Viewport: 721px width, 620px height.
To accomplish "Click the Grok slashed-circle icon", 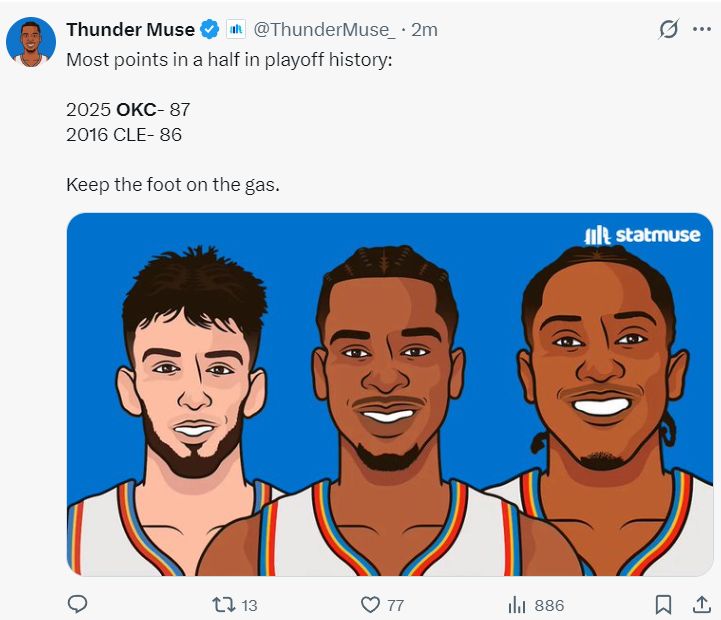I will point(668,29).
